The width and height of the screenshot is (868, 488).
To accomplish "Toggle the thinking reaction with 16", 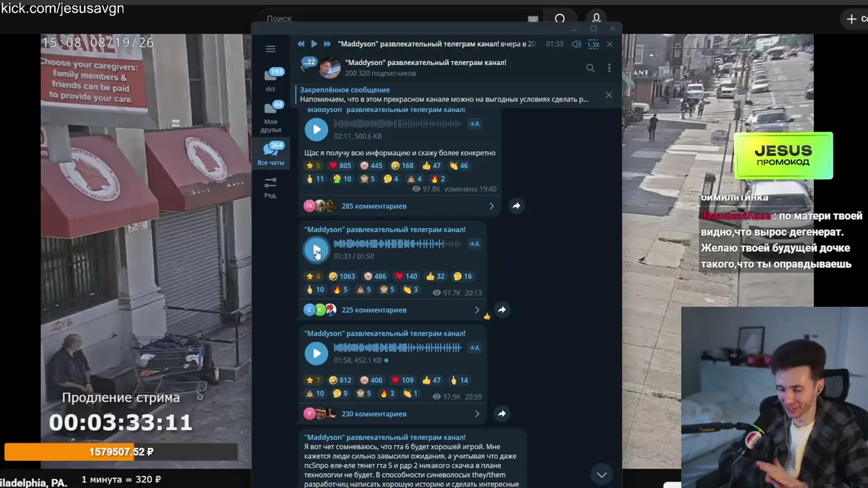I will pyautogui.click(x=463, y=276).
